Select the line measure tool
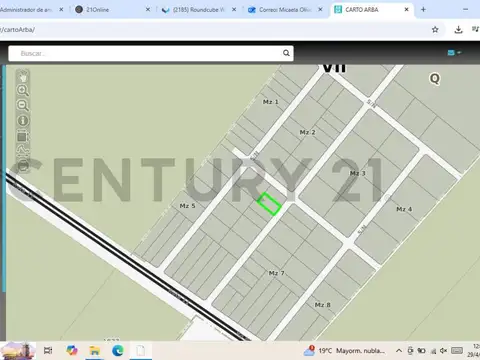The height and width of the screenshot is (360, 480). 23,151
